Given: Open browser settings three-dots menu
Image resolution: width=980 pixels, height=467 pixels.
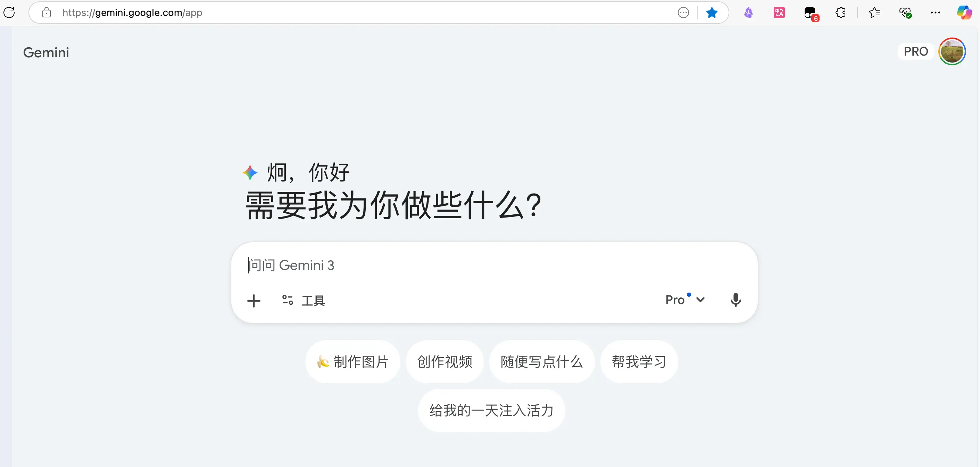Looking at the screenshot, I should 935,13.
